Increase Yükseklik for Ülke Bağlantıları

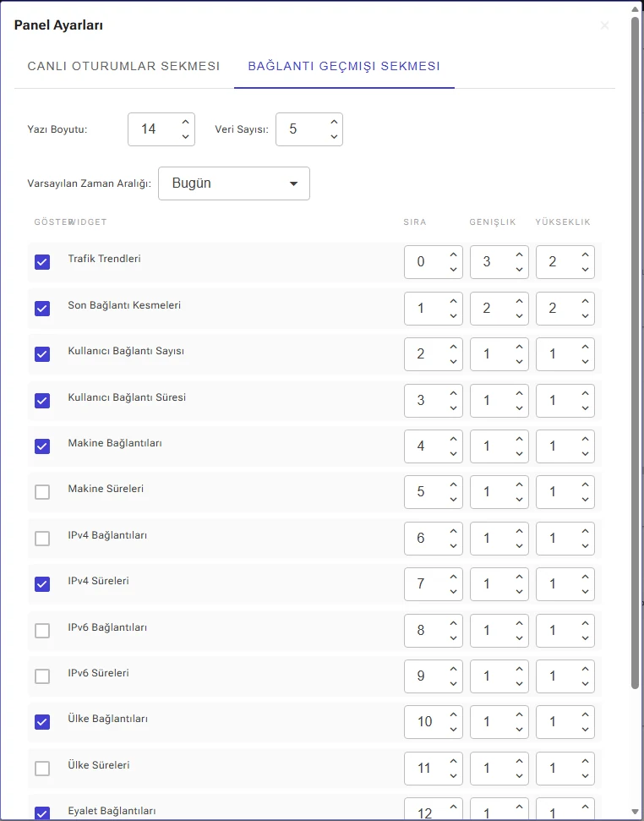click(x=586, y=714)
